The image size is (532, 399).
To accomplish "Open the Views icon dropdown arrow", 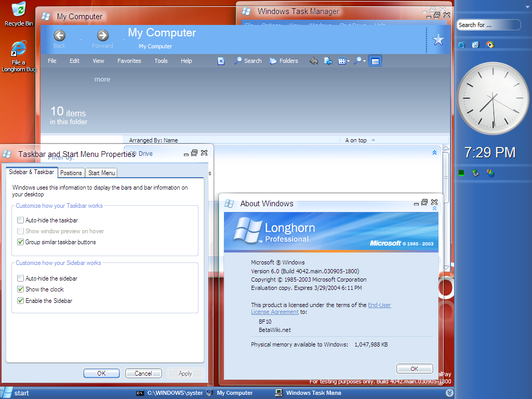I will pos(348,61).
